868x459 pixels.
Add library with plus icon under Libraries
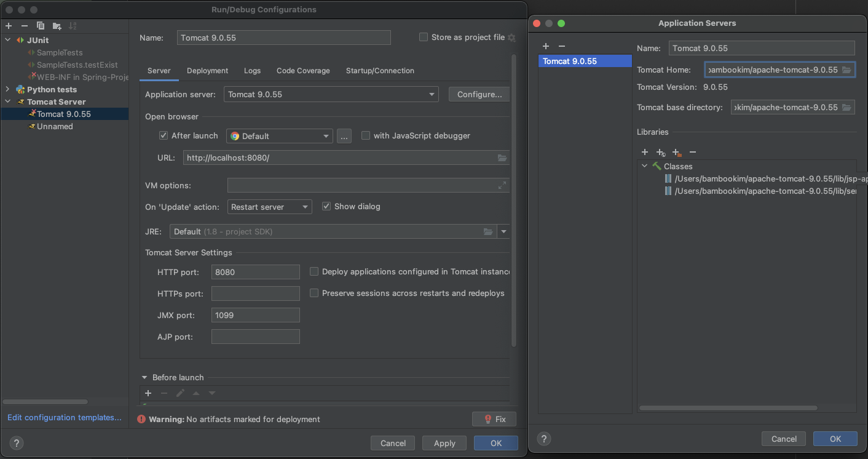[x=645, y=152]
